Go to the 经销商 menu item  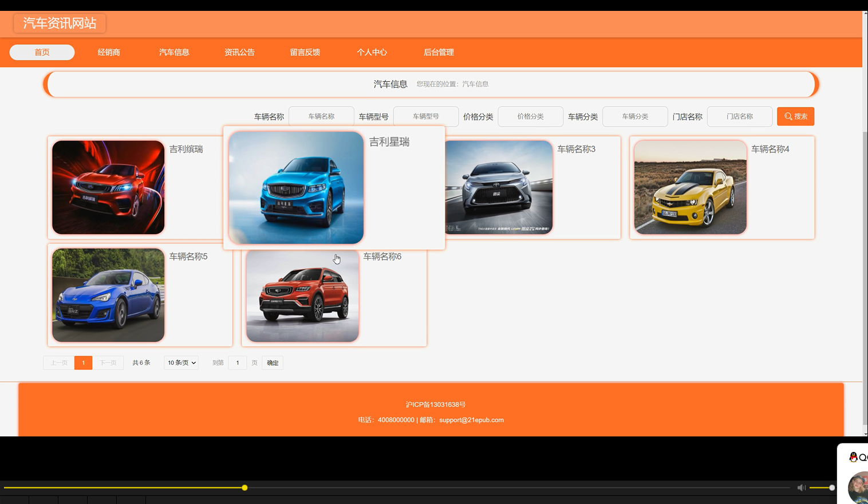(109, 52)
